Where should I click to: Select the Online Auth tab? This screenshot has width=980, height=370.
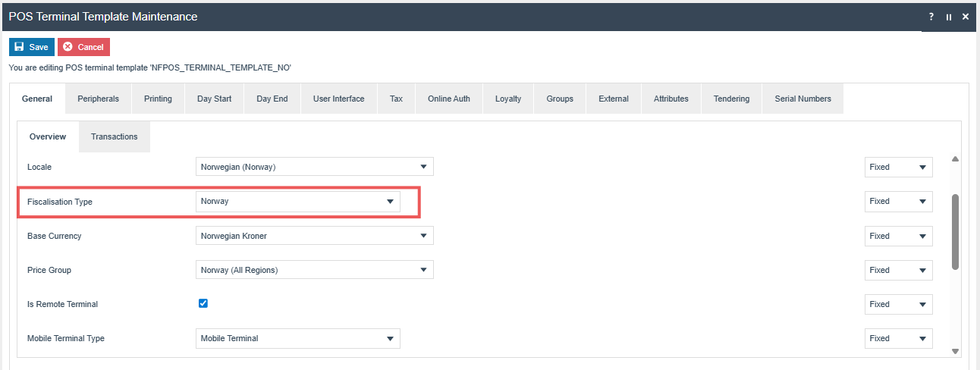coord(449,99)
